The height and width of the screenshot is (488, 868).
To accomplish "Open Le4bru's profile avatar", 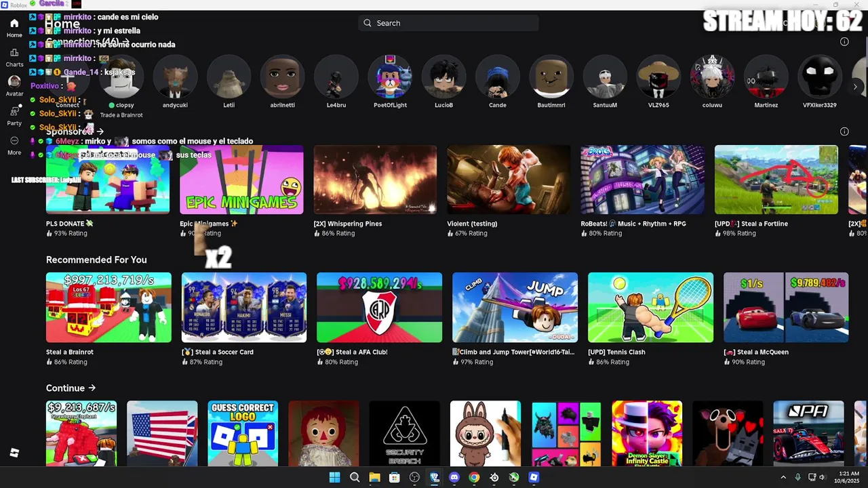I will [336, 77].
